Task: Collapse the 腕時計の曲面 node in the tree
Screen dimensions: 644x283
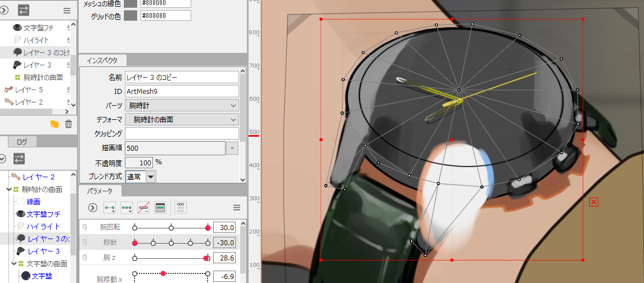Action: coord(9,190)
